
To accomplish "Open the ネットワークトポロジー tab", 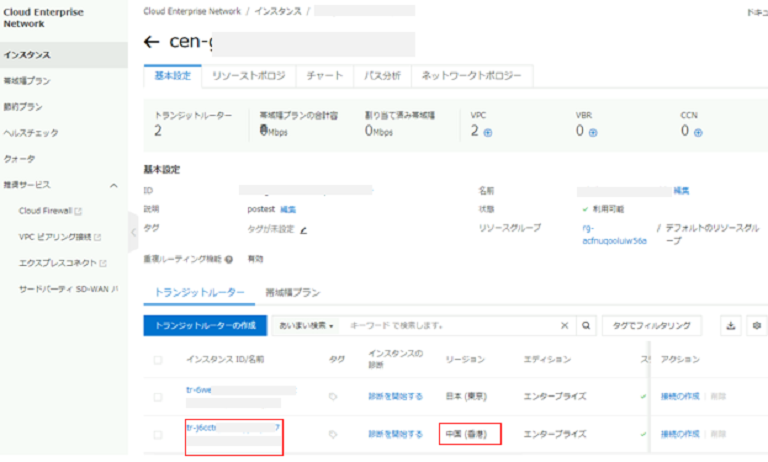I will coord(472,76).
